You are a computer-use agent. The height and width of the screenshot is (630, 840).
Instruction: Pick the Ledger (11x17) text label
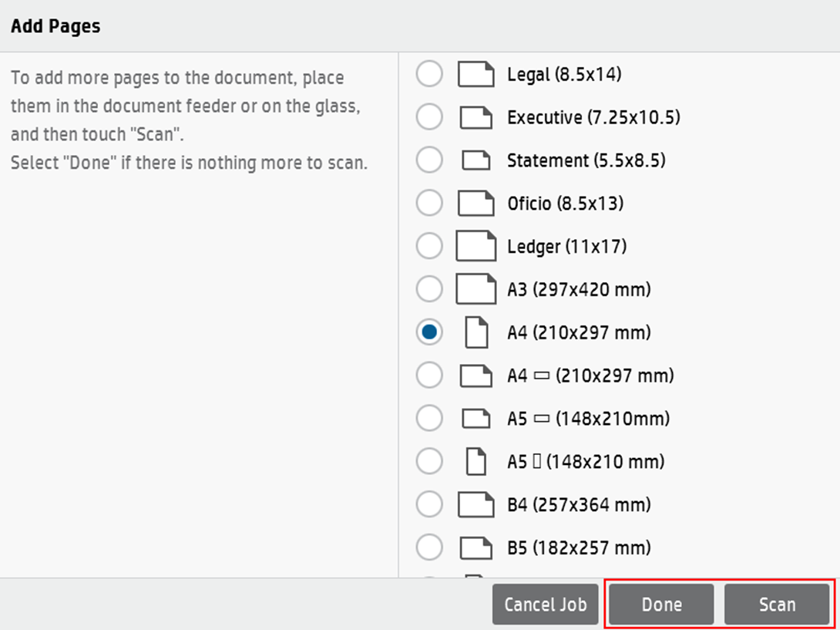point(566,247)
